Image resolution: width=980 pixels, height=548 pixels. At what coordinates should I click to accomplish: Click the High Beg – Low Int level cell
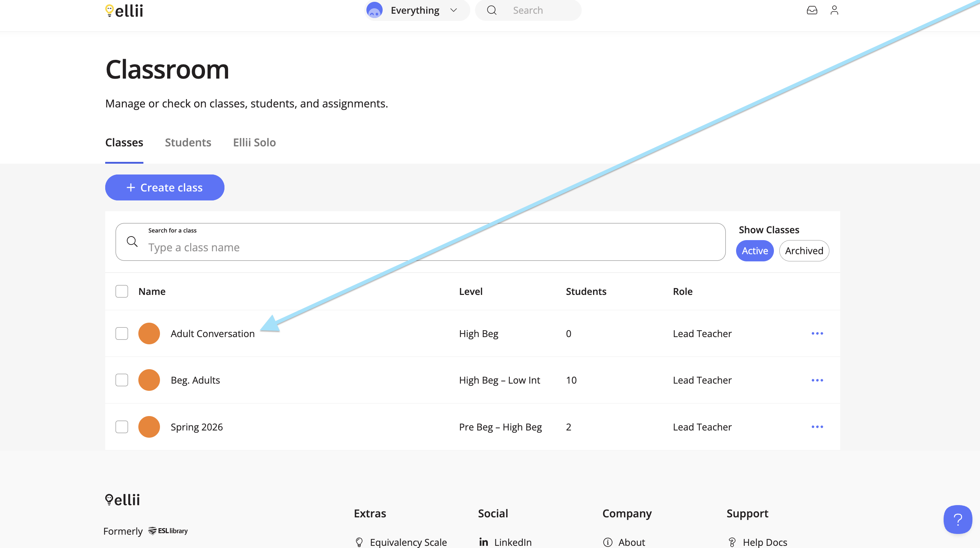499,380
